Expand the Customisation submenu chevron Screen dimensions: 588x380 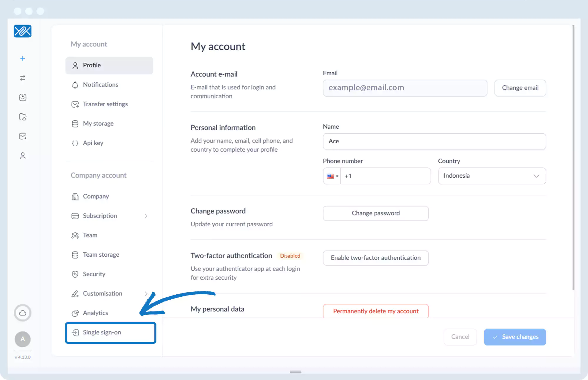(x=146, y=293)
